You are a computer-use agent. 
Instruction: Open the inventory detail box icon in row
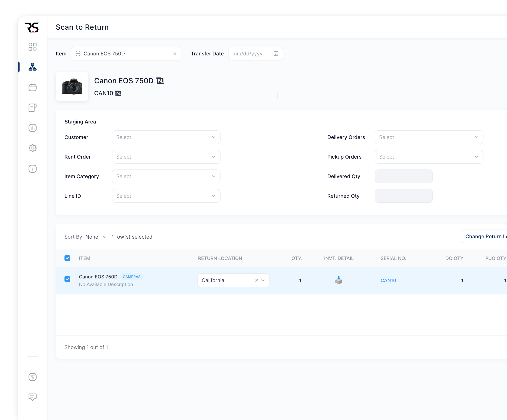[x=339, y=280]
